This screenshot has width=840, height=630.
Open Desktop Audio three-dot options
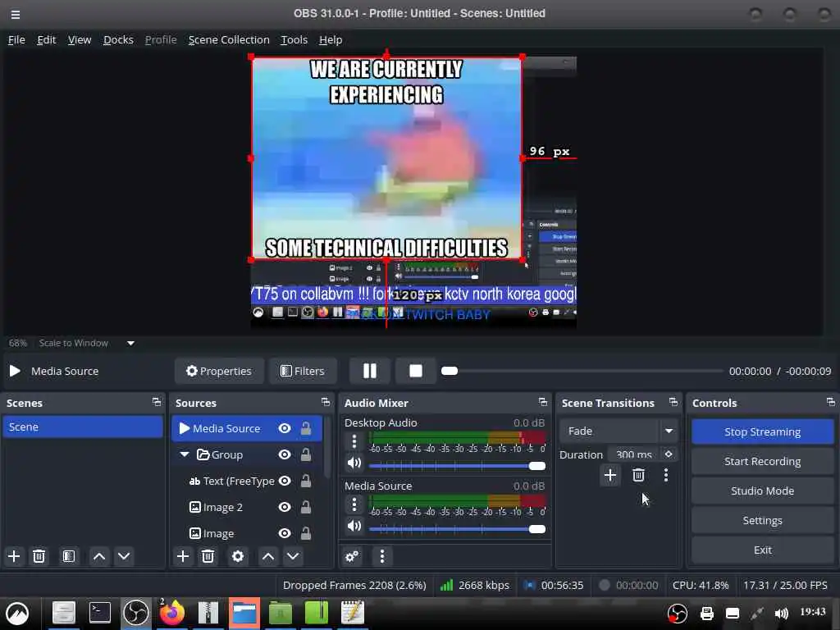(x=354, y=441)
